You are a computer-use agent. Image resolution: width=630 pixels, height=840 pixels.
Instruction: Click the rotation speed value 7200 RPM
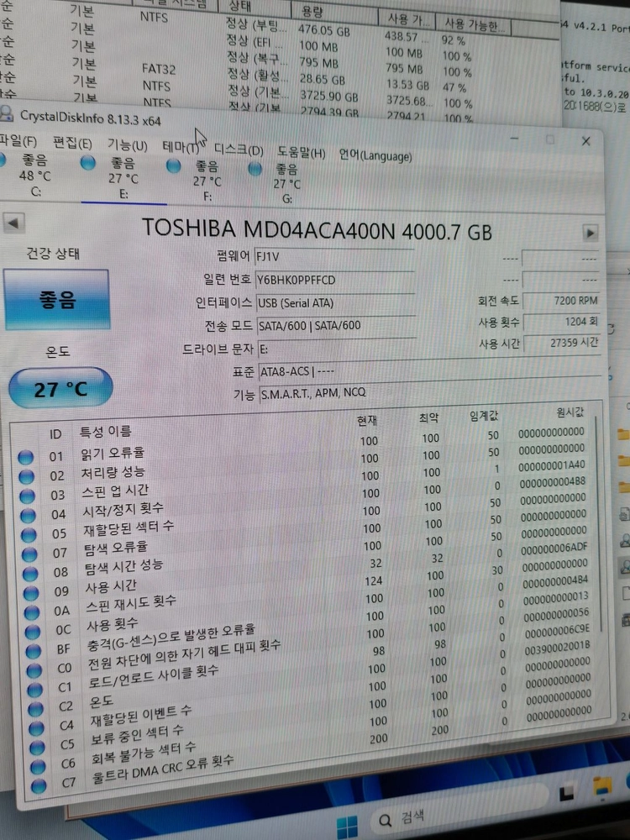[560, 301]
